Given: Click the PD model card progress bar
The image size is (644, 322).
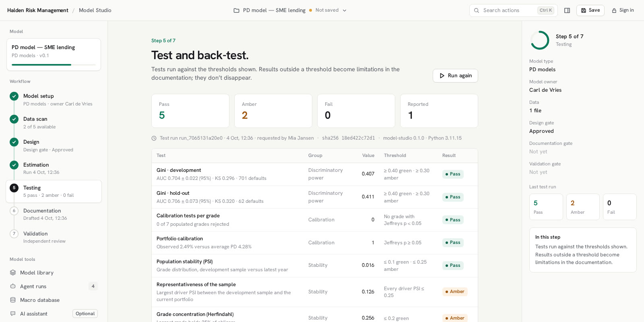Looking at the screenshot, I should tap(54, 65).
